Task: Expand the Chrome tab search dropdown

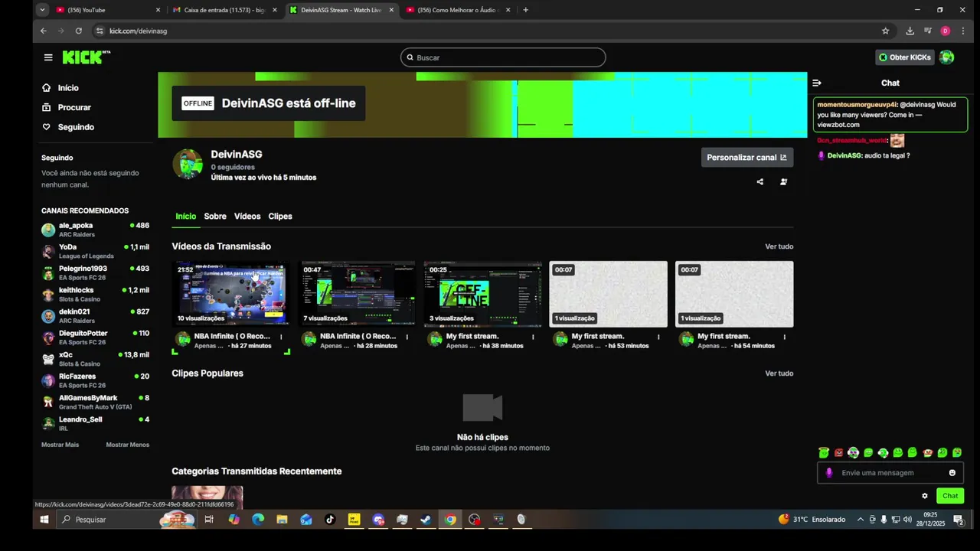Action: click(x=42, y=10)
